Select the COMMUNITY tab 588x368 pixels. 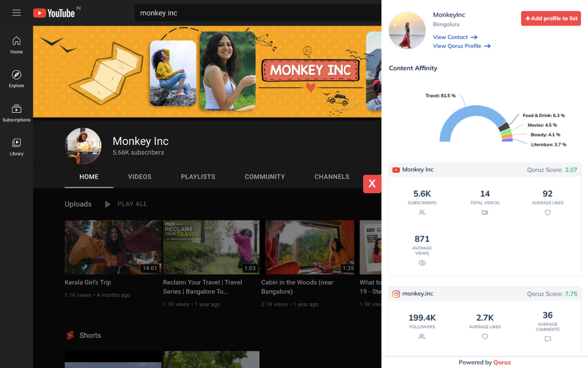(265, 177)
